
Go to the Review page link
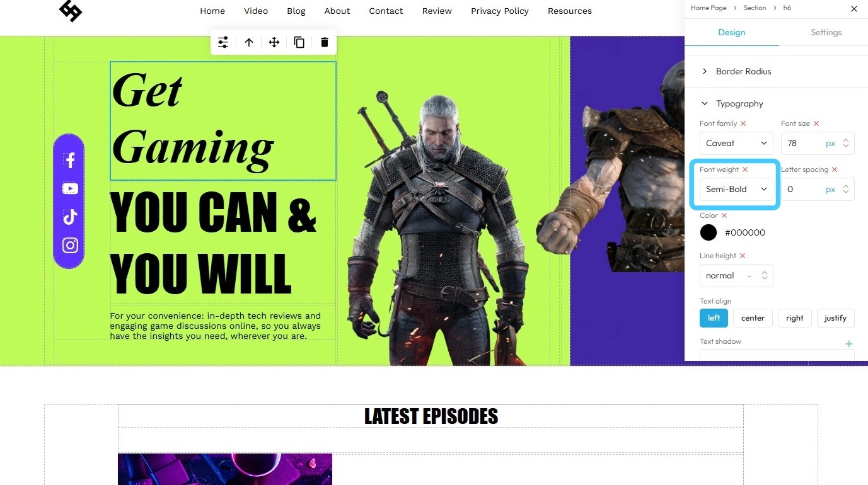point(437,11)
